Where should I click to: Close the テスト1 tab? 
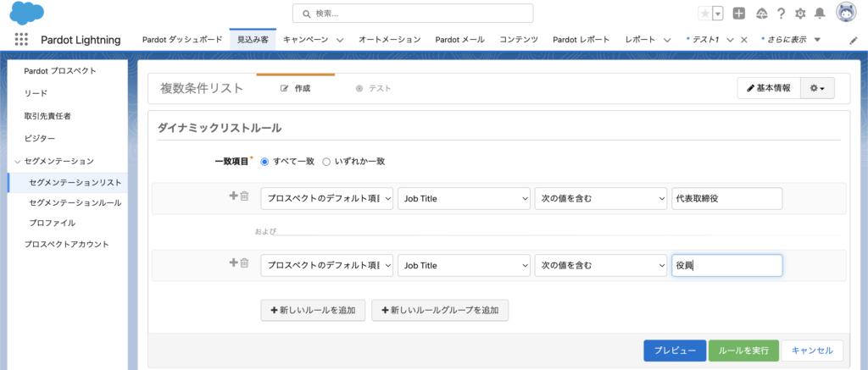(744, 40)
